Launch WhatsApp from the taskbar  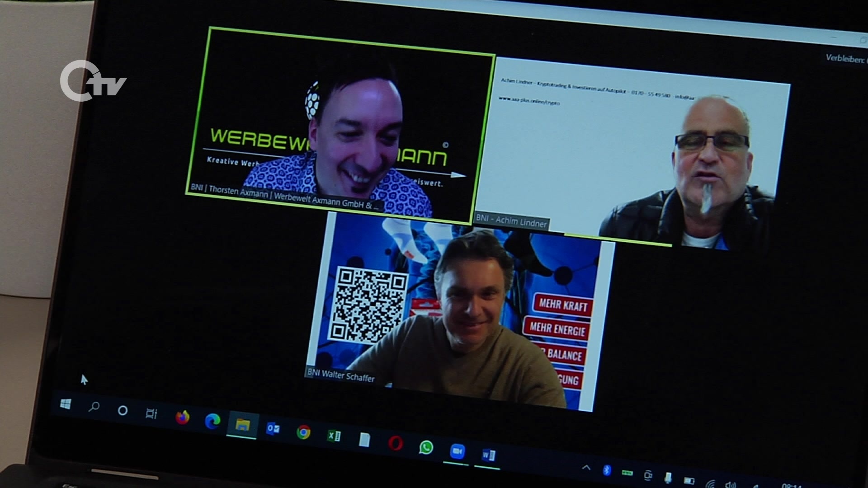(x=426, y=447)
